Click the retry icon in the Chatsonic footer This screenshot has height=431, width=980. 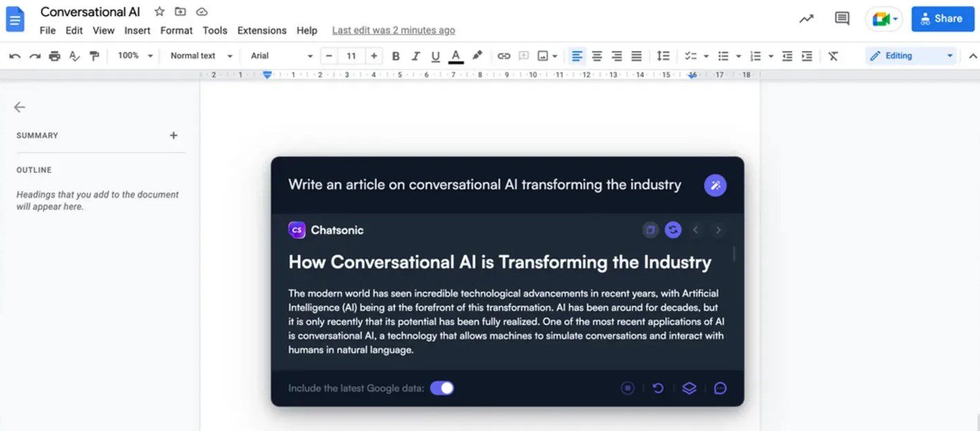[658, 388]
